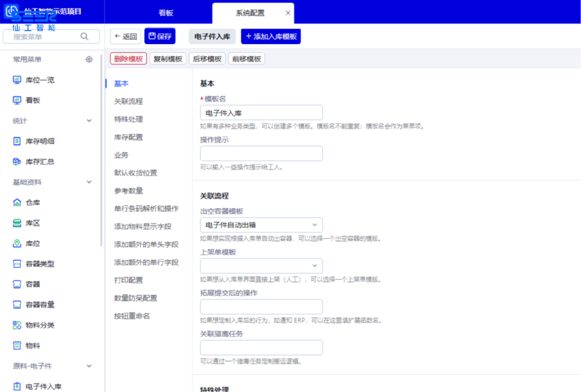Open settings gear next to 常用菜单
This screenshot has width=581, height=392.
(x=89, y=60)
